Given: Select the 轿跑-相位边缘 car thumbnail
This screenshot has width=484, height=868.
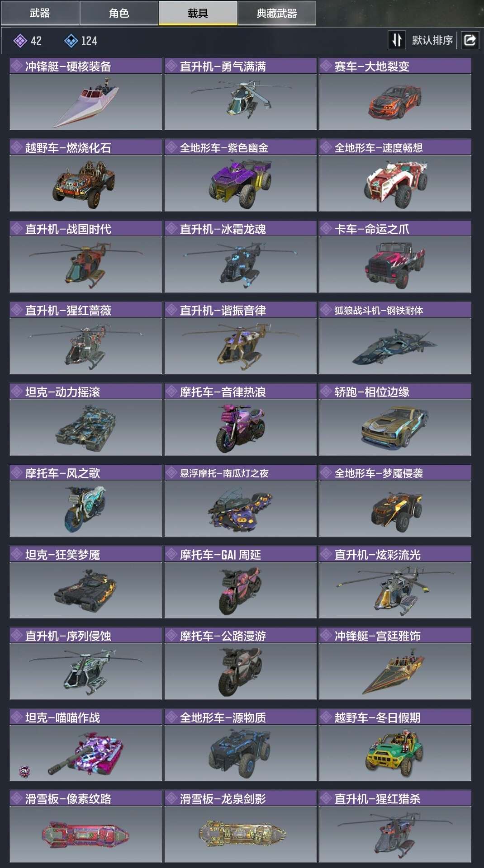Looking at the screenshot, I should click(x=395, y=427).
